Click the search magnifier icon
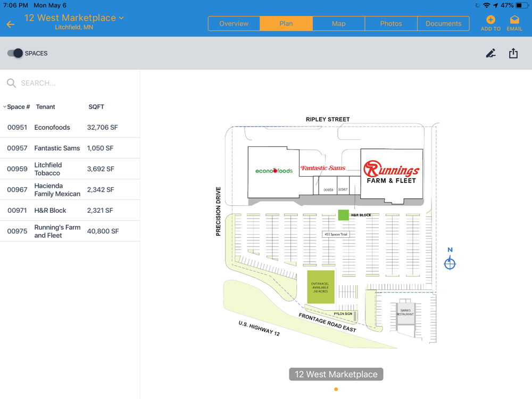 click(11, 83)
